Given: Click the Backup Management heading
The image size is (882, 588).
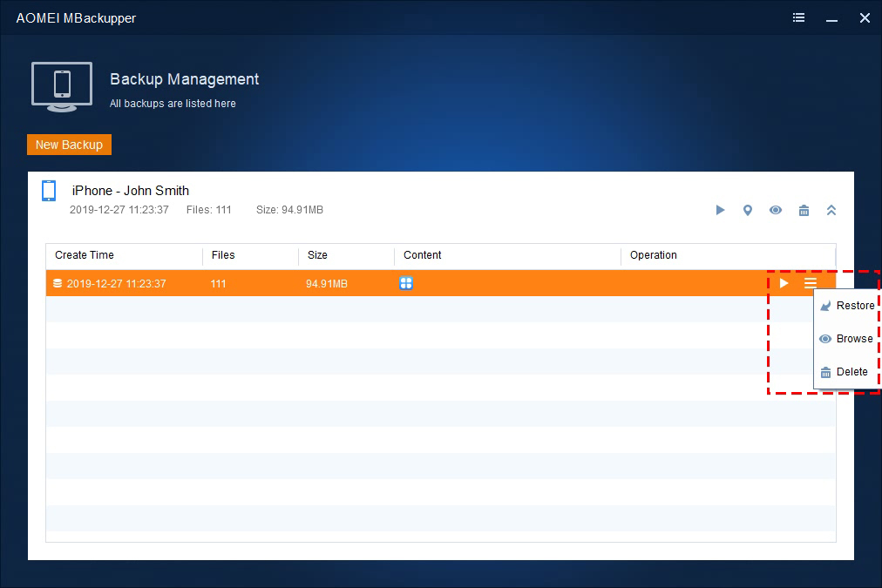Looking at the screenshot, I should 185,79.
